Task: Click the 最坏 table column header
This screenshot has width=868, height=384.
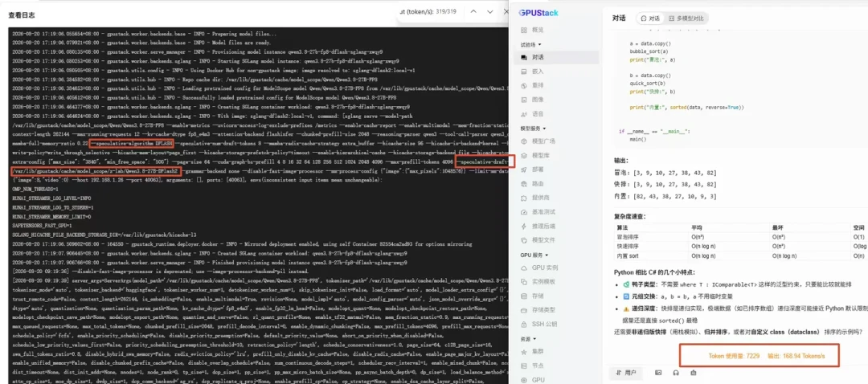Action: point(776,227)
